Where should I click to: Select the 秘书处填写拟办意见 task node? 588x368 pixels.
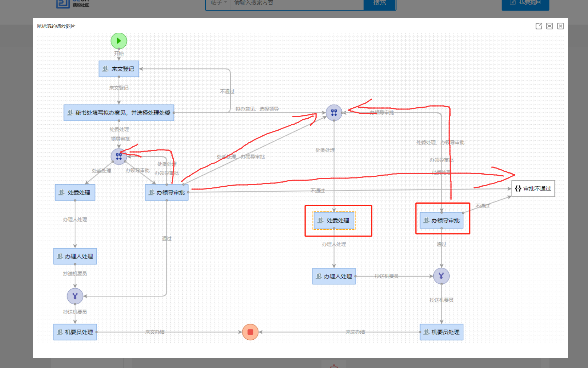point(119,113)
